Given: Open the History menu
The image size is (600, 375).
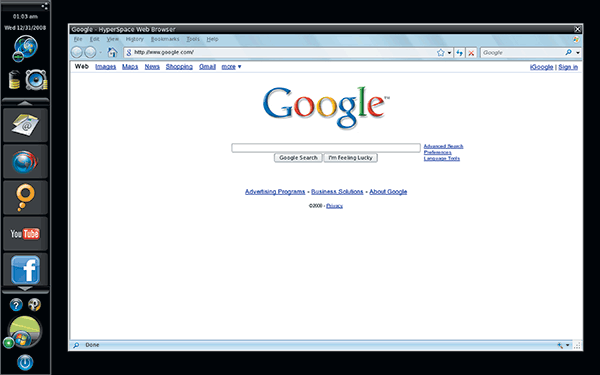Looking at the screenshot, I should pyautogui.click(x=135, y=39).
